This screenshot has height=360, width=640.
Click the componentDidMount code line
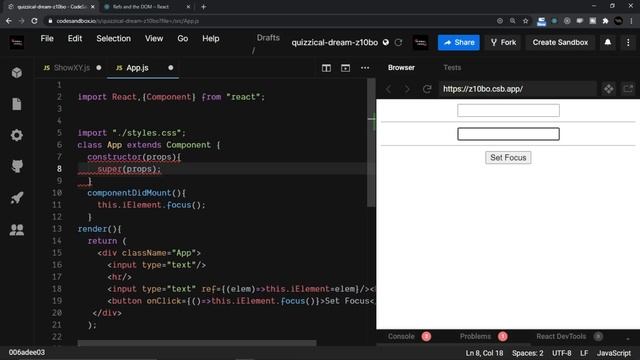click(137, 193)
